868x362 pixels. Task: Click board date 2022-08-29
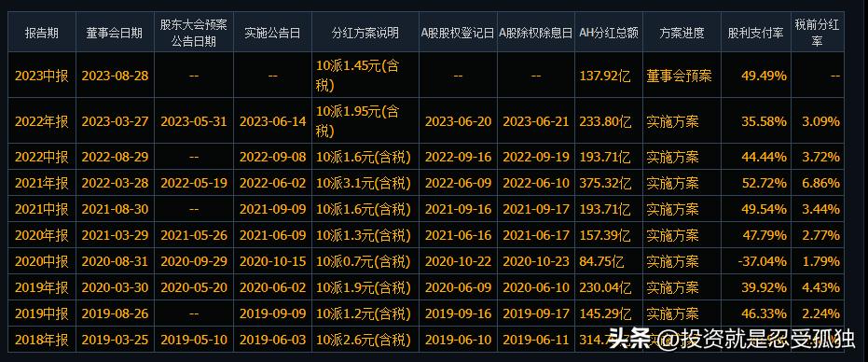(115, 157)
